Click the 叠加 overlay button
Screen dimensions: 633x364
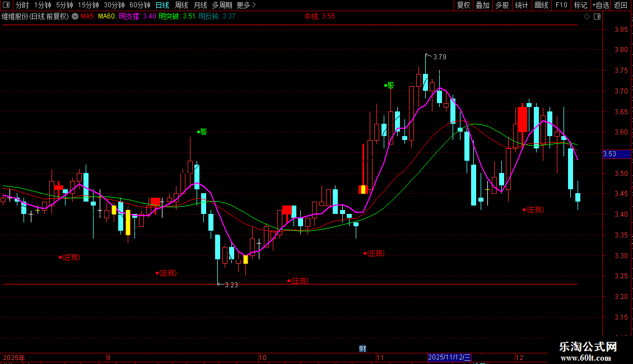pyautogui.click(x=483, y=5)
